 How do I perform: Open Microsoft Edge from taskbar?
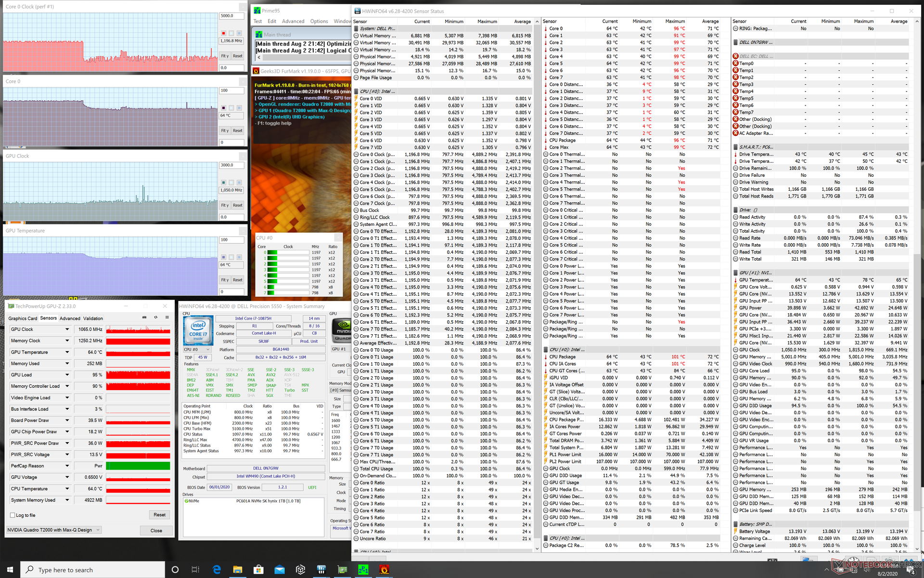(217, 570)
